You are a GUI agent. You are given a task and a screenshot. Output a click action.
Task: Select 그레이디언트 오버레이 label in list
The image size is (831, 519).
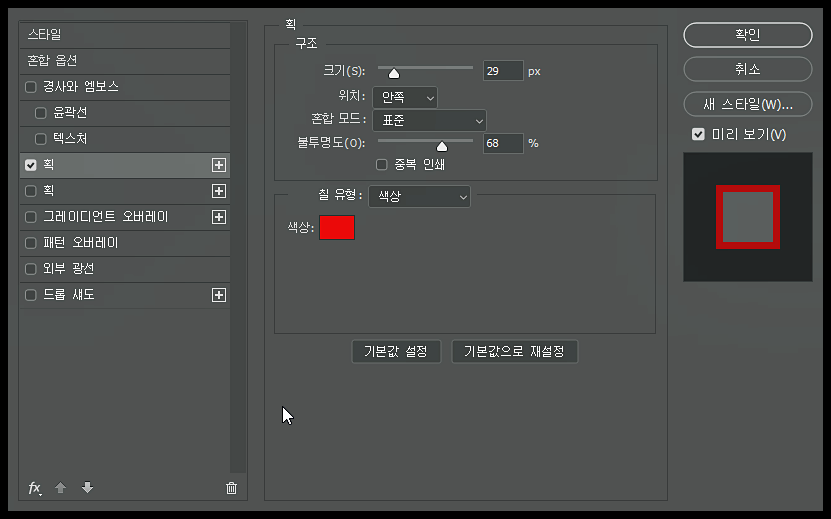pyautogui.click(x=105, y=216)
